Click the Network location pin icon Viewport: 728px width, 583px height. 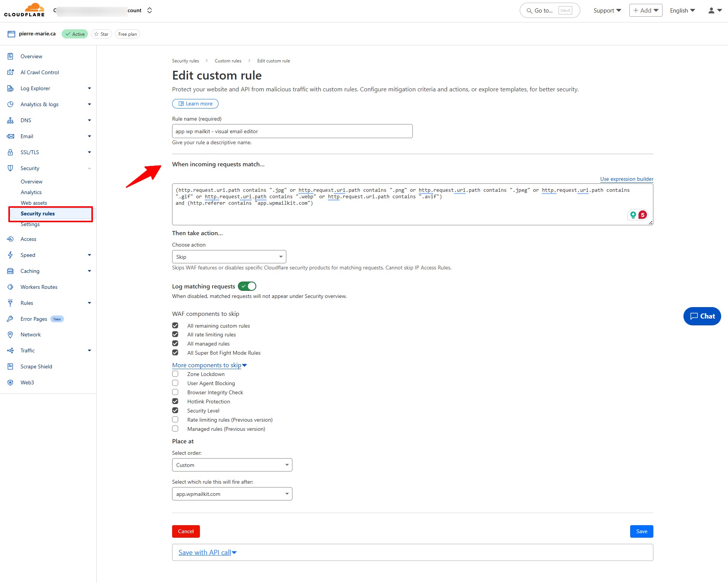11,335
